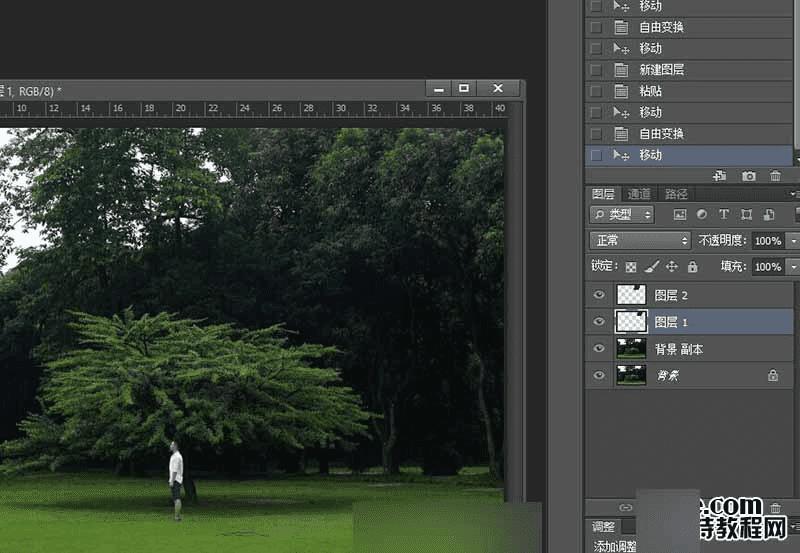Create new document from current history state
The width and height of the screenshot is (800, 553).
(720, 176)
